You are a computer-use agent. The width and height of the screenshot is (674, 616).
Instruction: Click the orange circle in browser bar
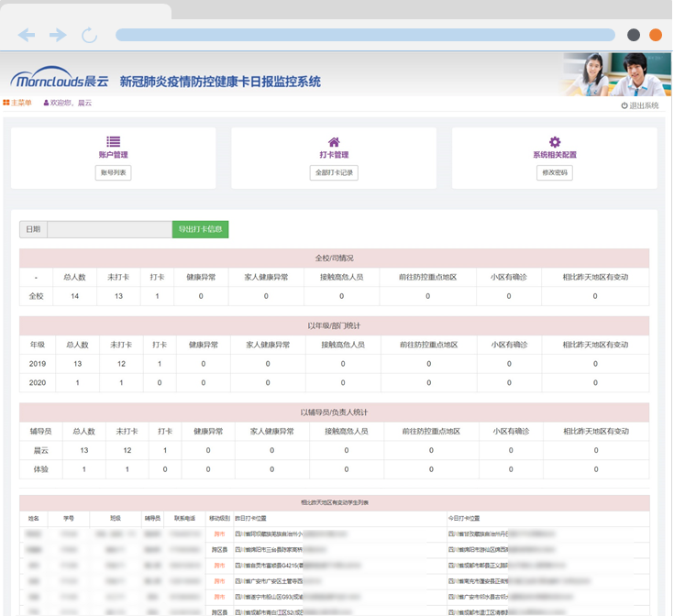(x=656, y=35)
